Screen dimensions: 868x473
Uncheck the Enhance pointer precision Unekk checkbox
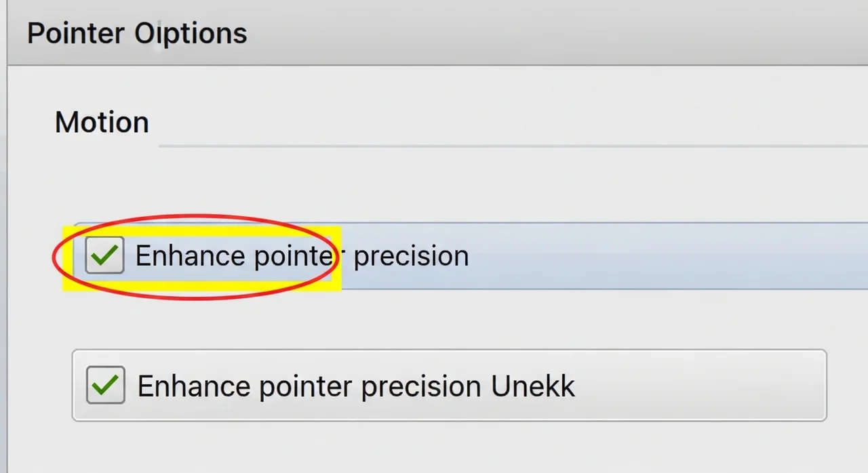tap(106, 385)
